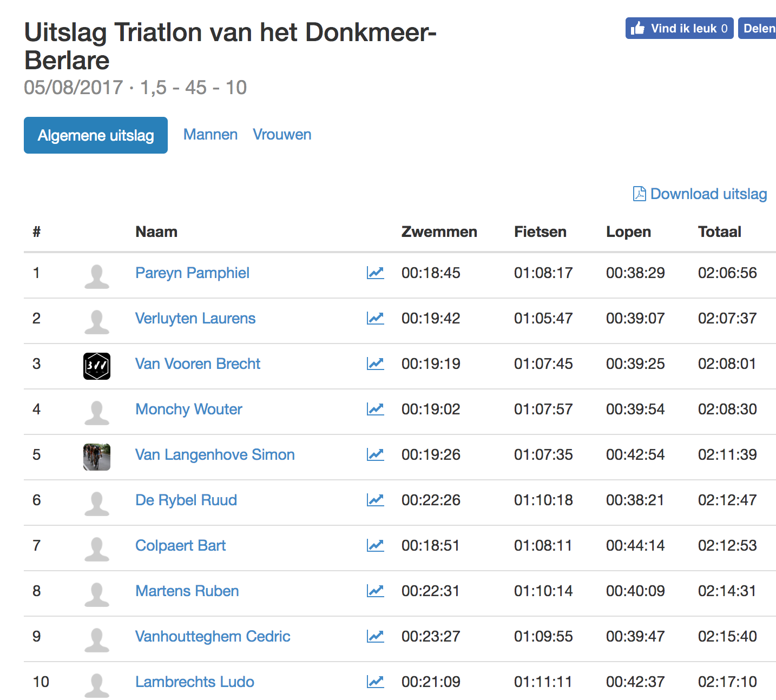Click the Zwemmen column header
This screenshot has height=700, width=776.
coord(439,232)
